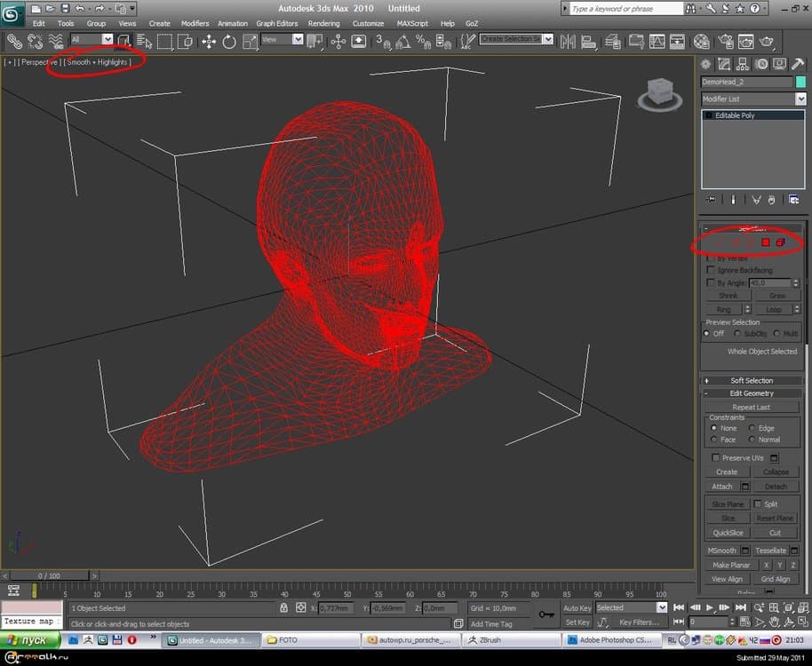Open the Layer Manager
The image size is (812, 666).
613,41
